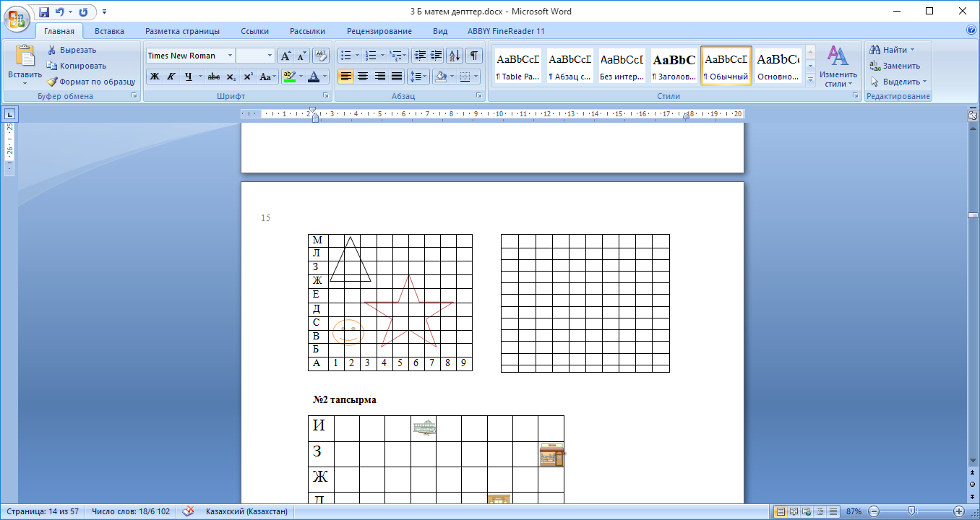Open the change case (Аа) options
The width and height of the screenshot is (980, 520).
click(267, 77)
